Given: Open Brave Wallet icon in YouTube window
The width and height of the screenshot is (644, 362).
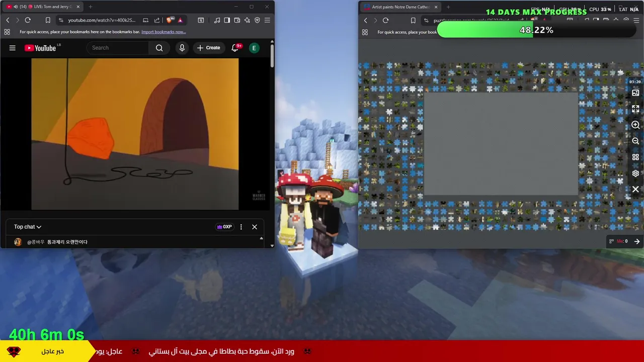Looking at the screenshot, I should click(x=237, y=20).
